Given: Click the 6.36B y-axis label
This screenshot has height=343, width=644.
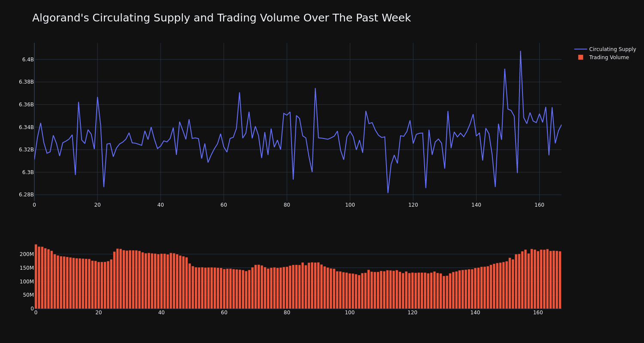Looking at the screenshot, I should click(26, 105).
